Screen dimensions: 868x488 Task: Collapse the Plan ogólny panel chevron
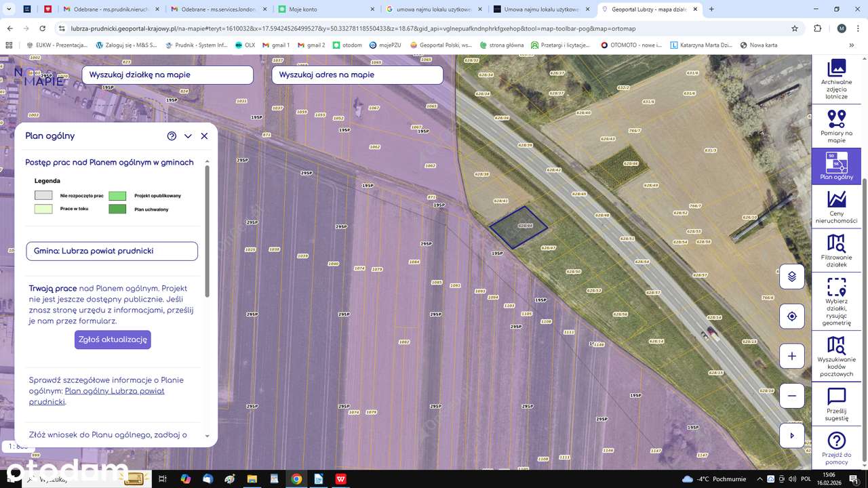tap(188, 136)
